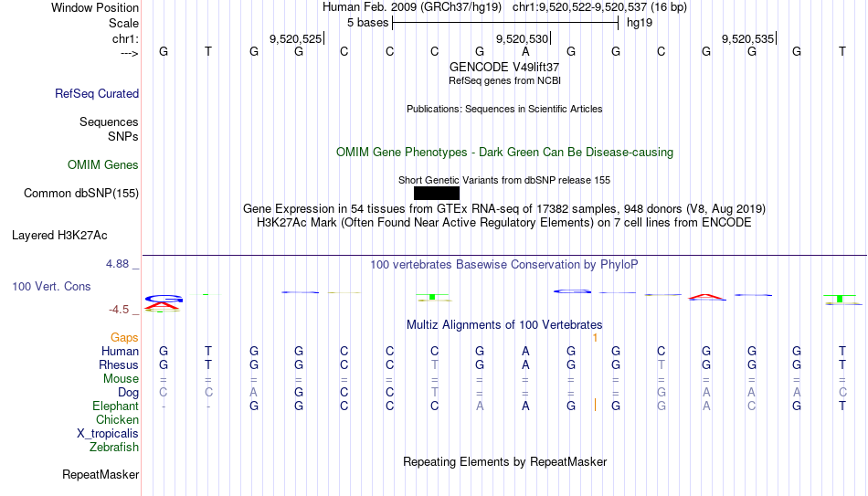
Task: Open the OMIM Genes track label
Action: [x=103, y=165]
